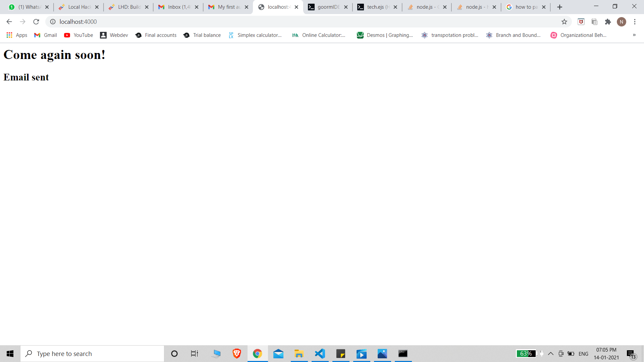Open the Chrome three-dot menu
This screenshot has width=644, height=362.
click(635, 22)
